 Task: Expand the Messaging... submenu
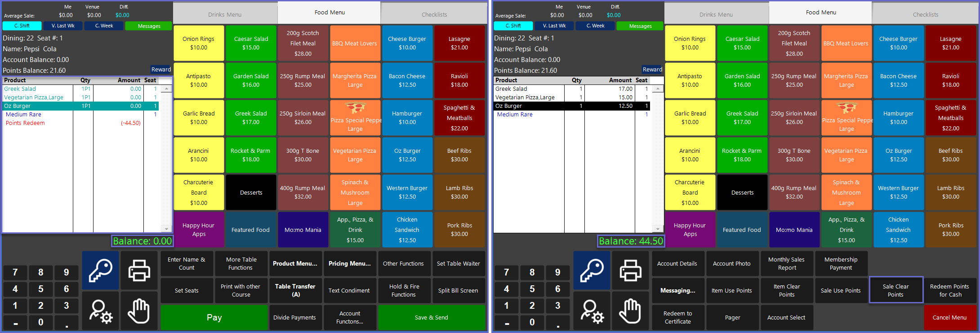point(677,291)
